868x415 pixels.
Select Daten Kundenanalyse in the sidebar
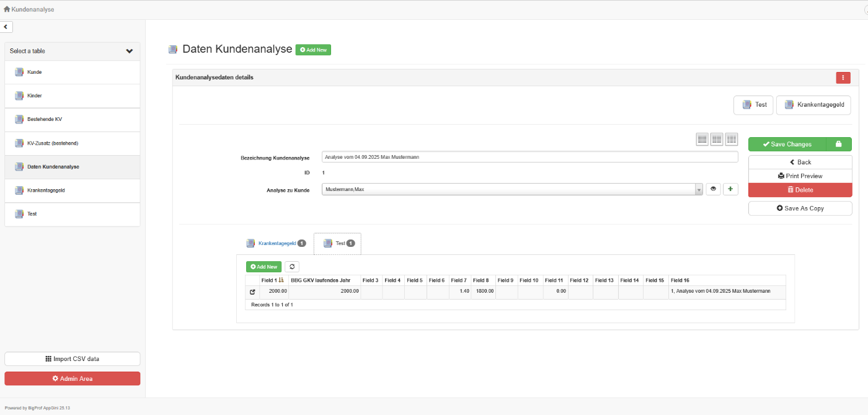73,167
